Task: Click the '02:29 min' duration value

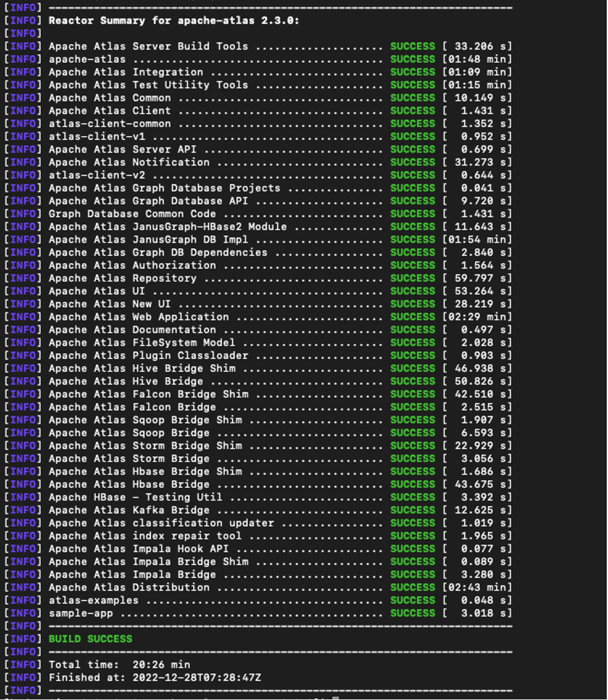Action: [477, 317]
